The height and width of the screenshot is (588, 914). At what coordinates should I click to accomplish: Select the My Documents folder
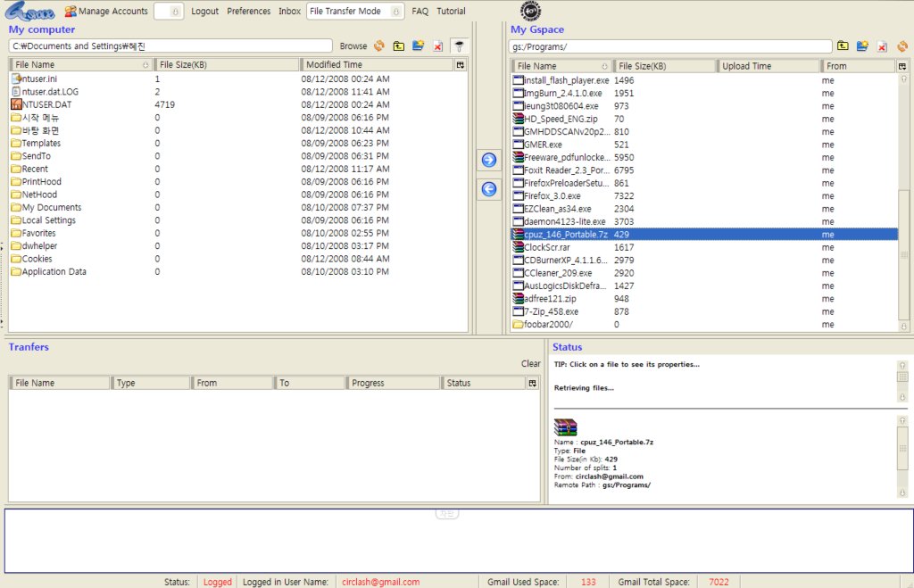[x=237, y=207]
